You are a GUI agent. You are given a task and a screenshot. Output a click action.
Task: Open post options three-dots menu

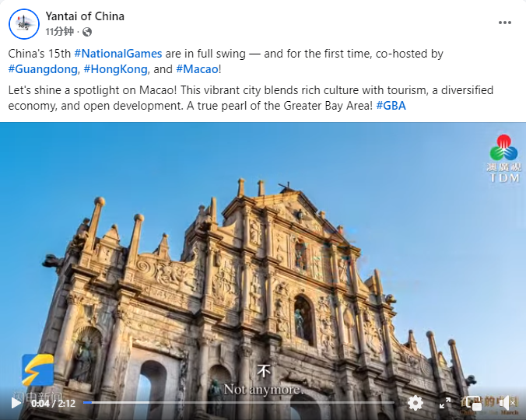point(505,23)
